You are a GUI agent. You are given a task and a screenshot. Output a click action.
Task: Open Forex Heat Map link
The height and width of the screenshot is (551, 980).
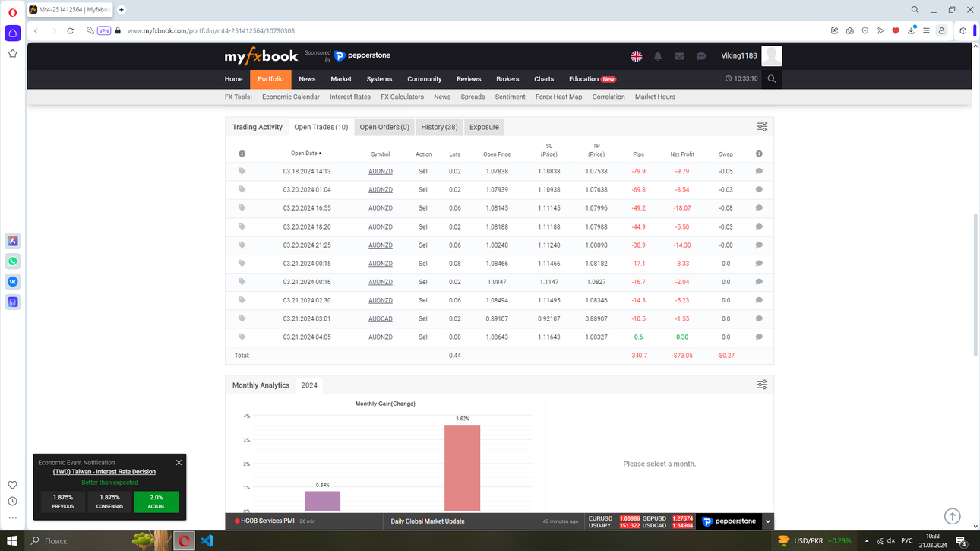pyautogui.click(x=558, y=97)
